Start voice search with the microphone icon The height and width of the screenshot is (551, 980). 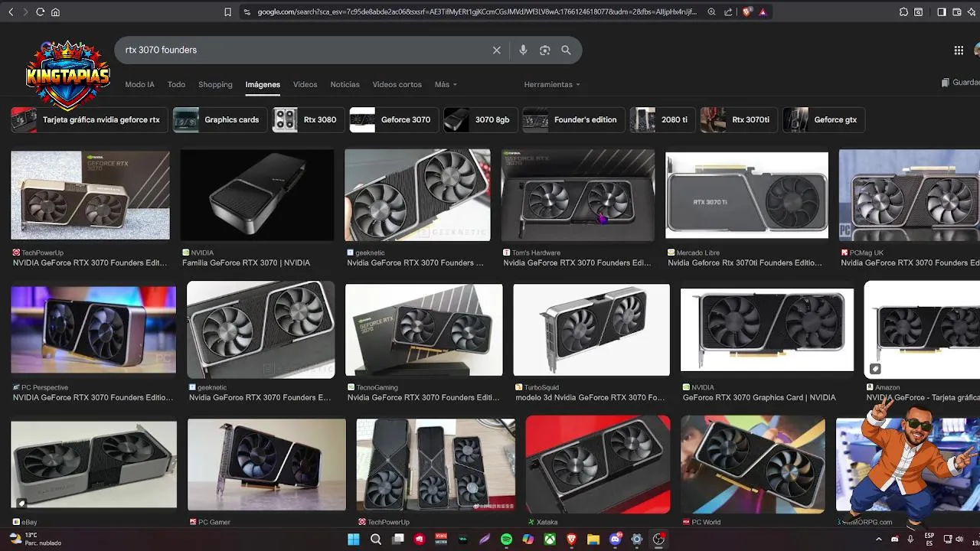click(523, 50)
